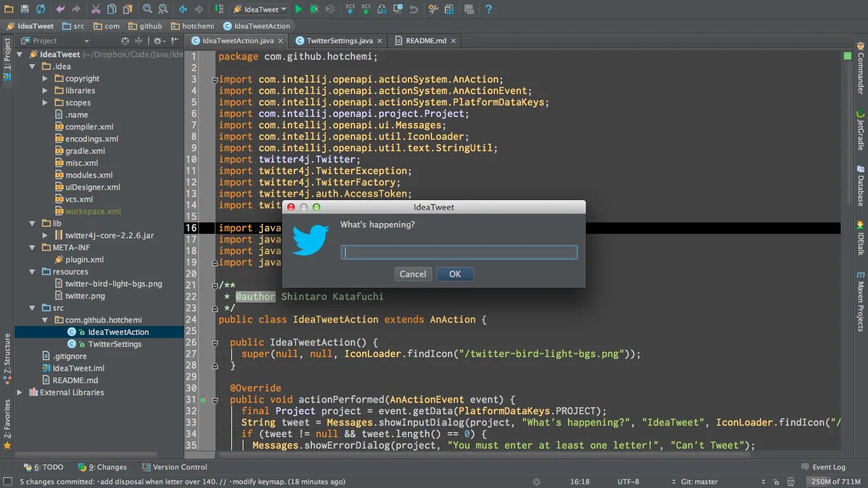Screen dimensions: 868x488
Task: Expand twitter4j-core-2.2.6.jar node
Action: tap(45, 235)
